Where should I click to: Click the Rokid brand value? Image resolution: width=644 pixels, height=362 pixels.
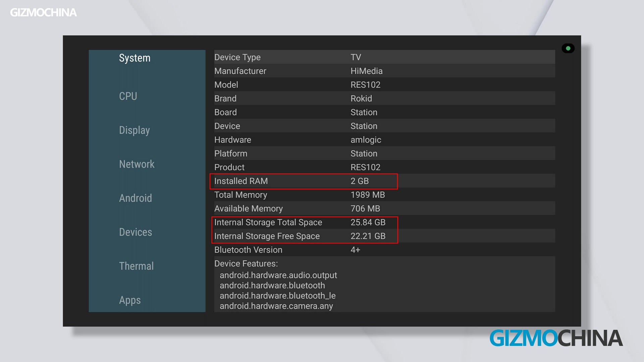coord(361,99)
